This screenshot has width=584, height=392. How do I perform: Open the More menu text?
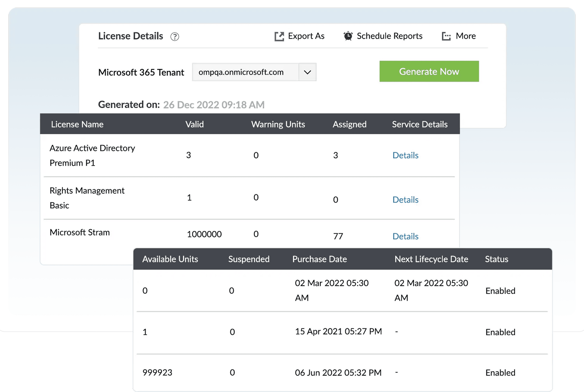pyautogui.click(x=465, y=36)
